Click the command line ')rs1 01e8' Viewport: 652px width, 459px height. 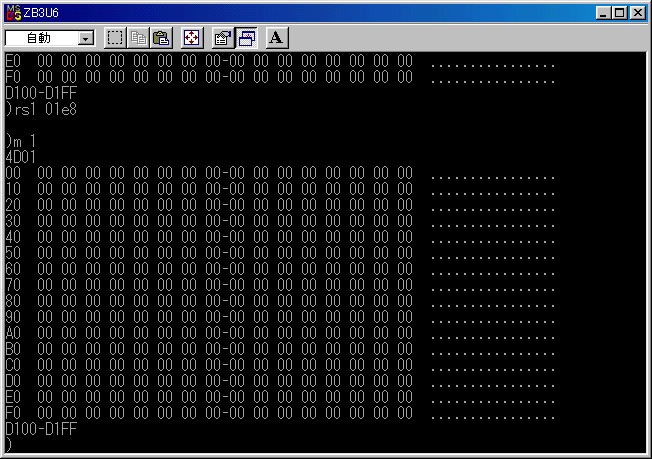coord(41,109)
